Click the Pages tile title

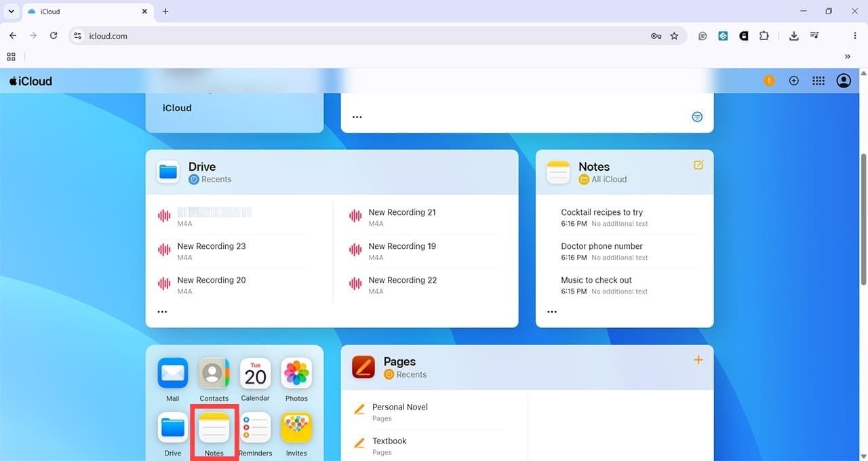399,362
